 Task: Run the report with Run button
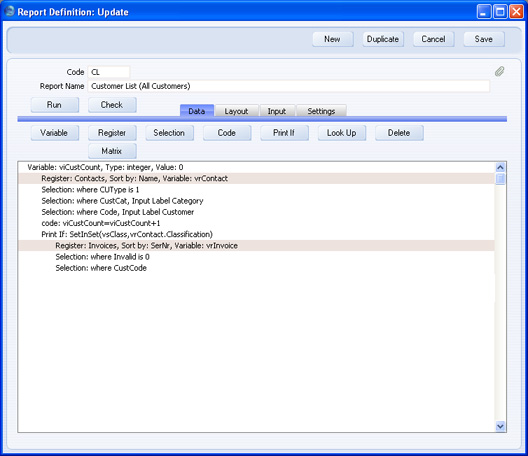(x=55, y=105)
